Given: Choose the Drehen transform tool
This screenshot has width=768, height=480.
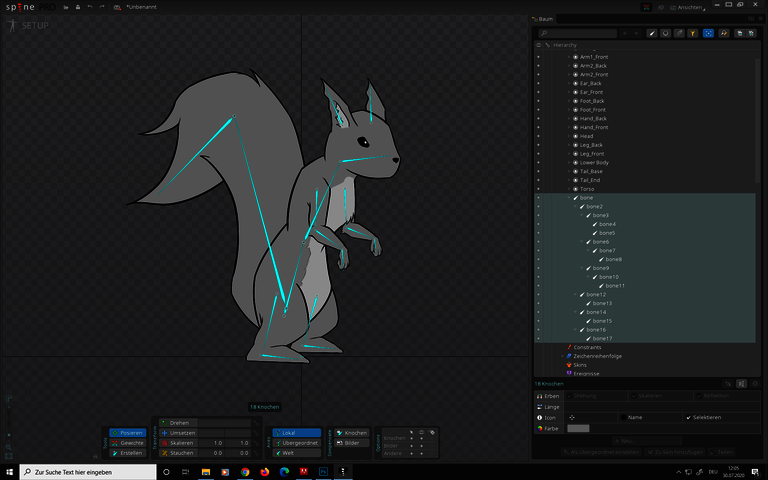Looking at the screenshot, I should (x=180, y=423).
